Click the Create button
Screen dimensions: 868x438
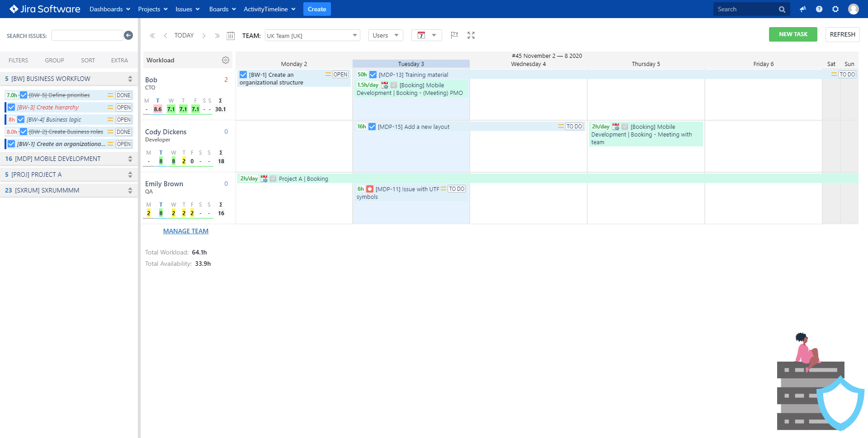click(317, 9)
